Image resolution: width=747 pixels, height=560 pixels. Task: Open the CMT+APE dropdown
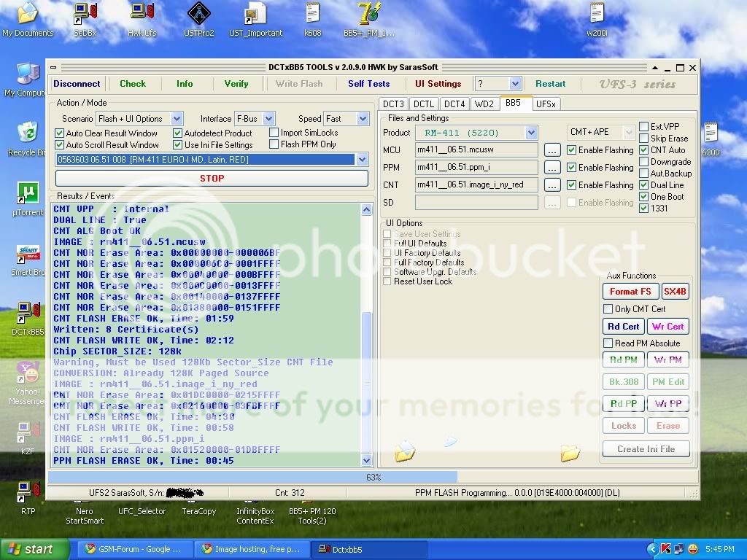pyautogui.click(x=628, y=132)
